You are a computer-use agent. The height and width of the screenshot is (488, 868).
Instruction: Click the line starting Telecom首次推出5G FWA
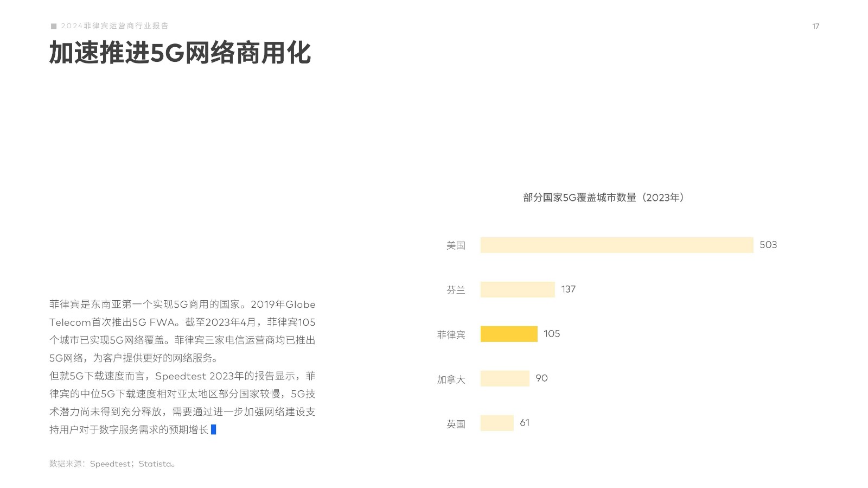point(182,322)
